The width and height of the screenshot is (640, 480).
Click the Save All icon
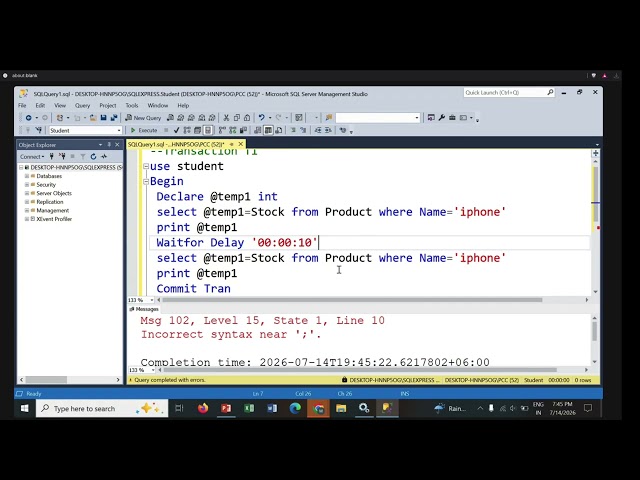pyautogui.click(x=114, y=118)
